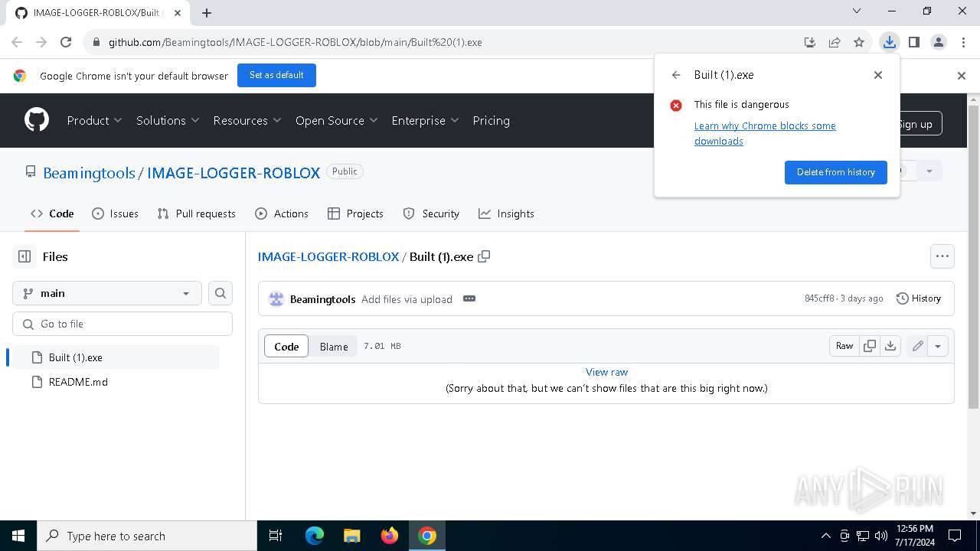Copy file path next to Built (1).exe

(484, 256)
